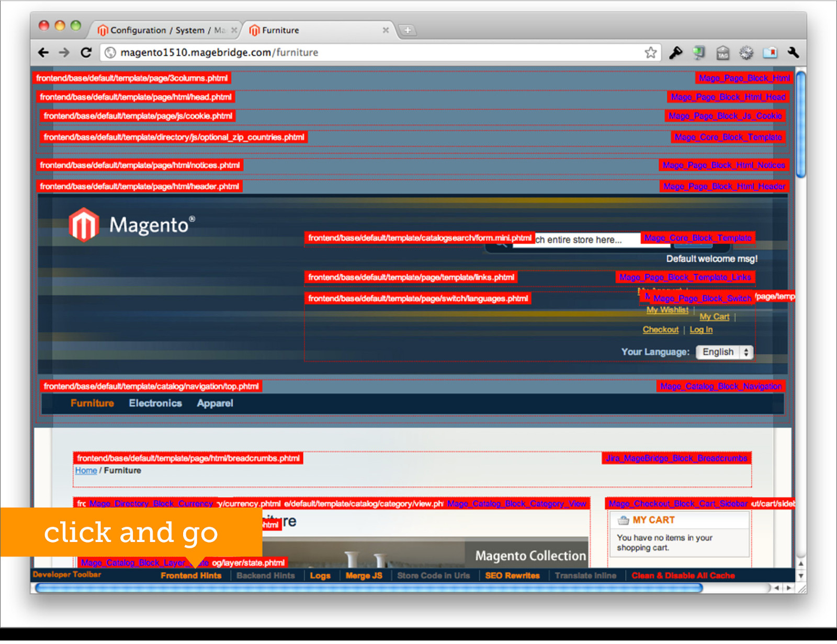Click the My Cart basket icon
This screenshot has width=837, height=644.
[623, 520]
